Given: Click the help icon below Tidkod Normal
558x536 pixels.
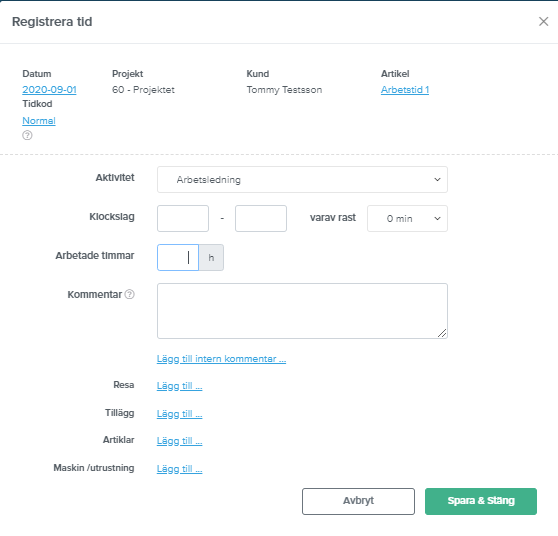Looking at the screenshot, I should coord(27,135).
